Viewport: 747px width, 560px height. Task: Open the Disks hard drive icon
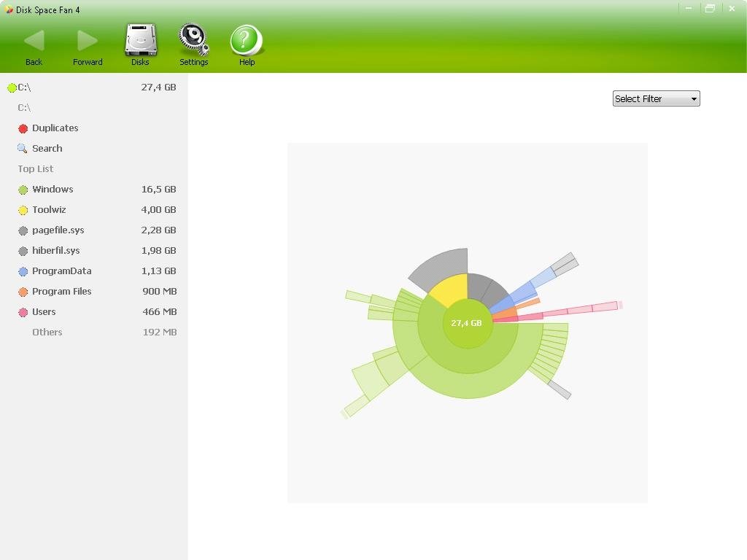(141, 40)
